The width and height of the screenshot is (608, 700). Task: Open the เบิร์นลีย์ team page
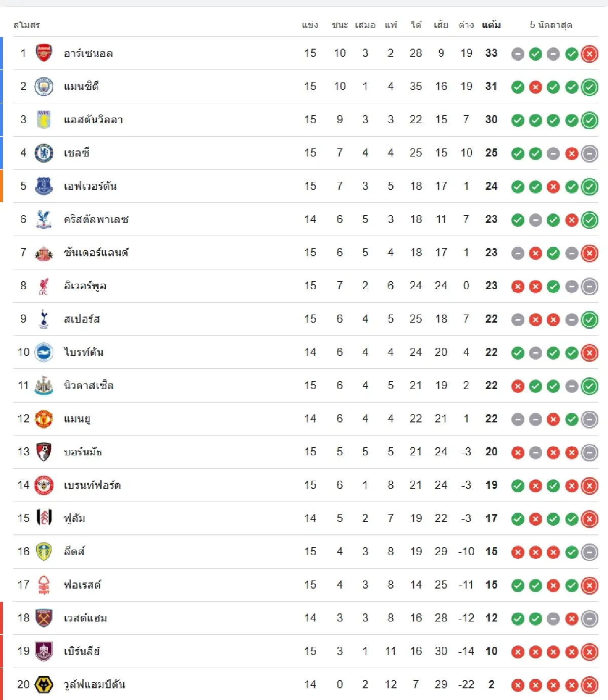tap(82, 651)
